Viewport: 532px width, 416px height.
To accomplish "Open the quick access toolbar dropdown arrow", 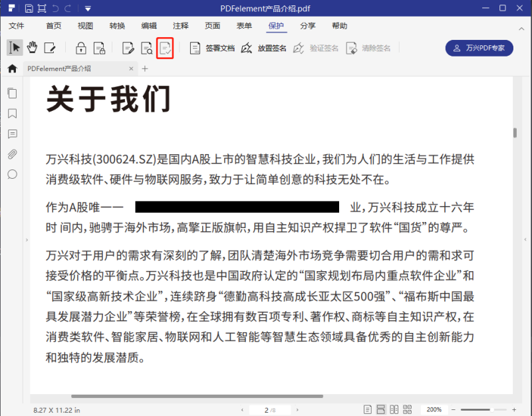I will [x=87, y=8].
